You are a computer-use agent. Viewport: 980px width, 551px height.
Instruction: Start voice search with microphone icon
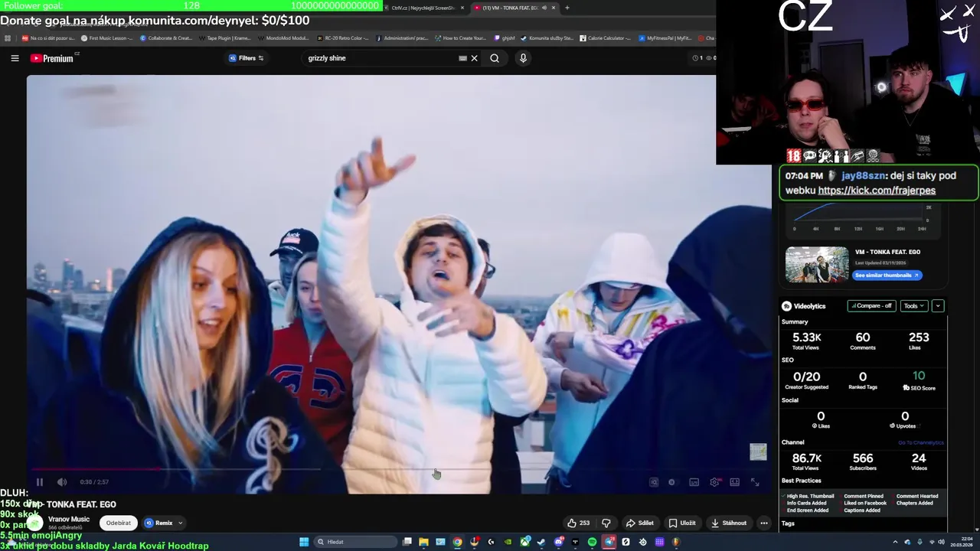pyautogui.click(x=523, y=58)
